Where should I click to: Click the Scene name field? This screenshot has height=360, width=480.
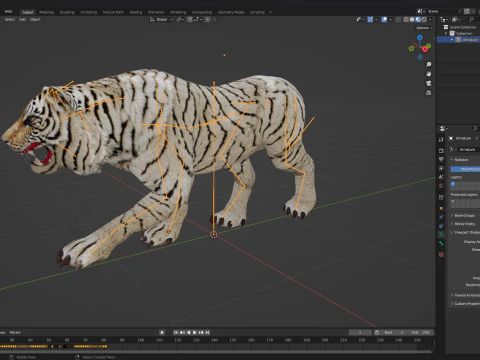click(443, 11)
